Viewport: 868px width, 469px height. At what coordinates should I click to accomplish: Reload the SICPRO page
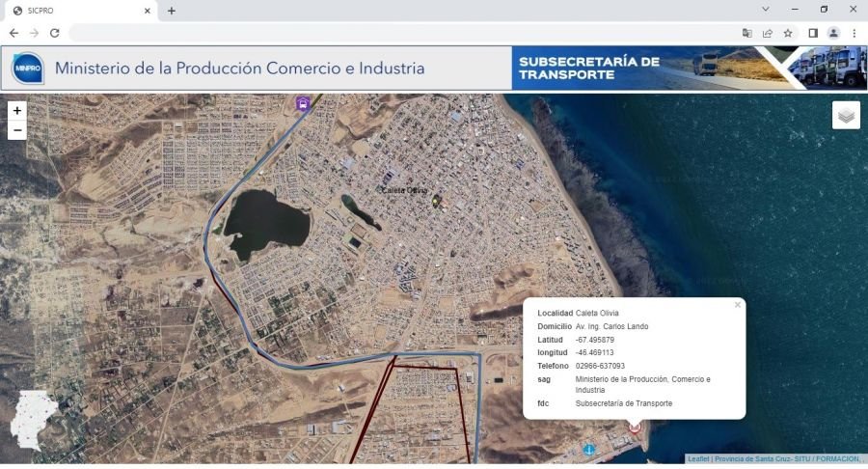point(54,33)
